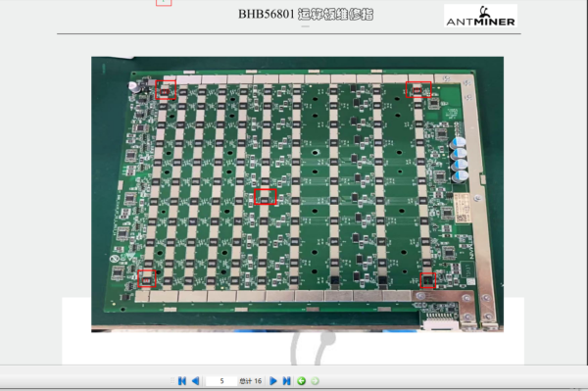Go to the first page
Image resolution: width=588 pixels, height=391 pixels.
182,381
